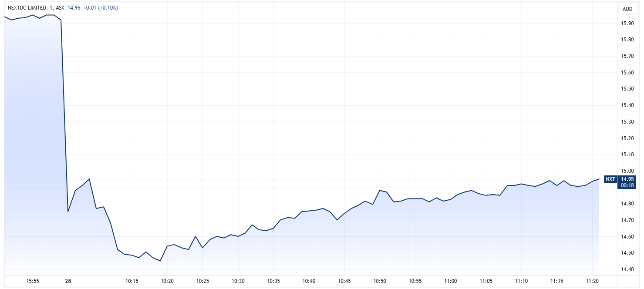Click the 14.95 current price label on axis
The height and width of the screenshot is (289, 644).
pos(627,179)
